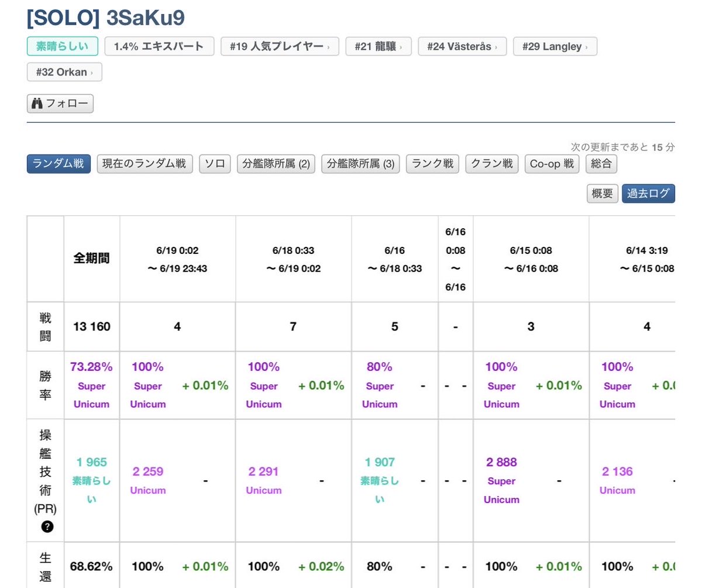Screen dimensions: 702x588
Task: Open the #29 Langley ranking badge
Action: coord(555,46)
